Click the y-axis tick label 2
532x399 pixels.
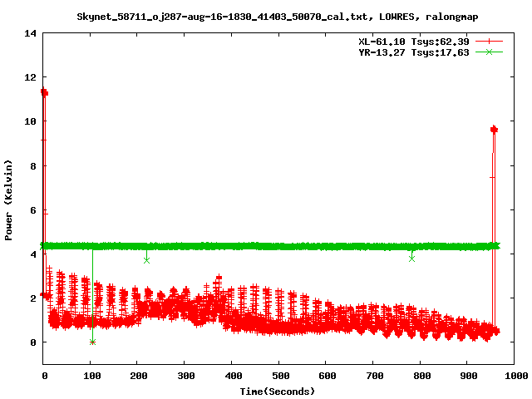[33, 298]
